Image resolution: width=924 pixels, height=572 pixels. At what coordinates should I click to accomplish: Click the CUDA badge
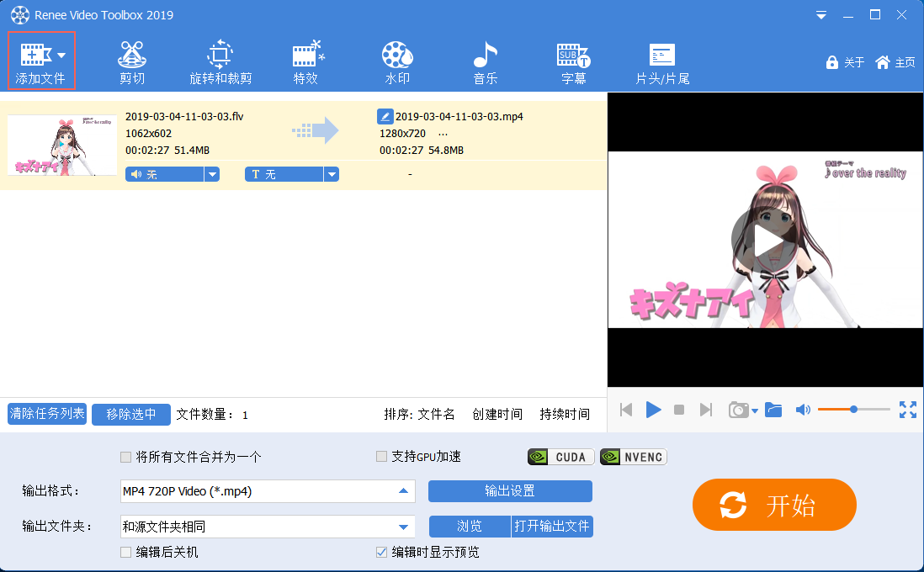coord(561,457)
